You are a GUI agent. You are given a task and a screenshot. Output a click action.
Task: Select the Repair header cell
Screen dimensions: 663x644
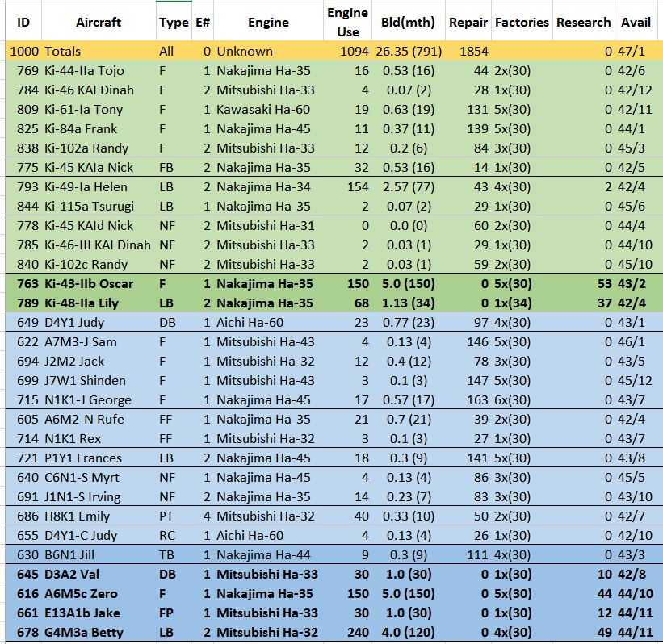pos(468,22)
